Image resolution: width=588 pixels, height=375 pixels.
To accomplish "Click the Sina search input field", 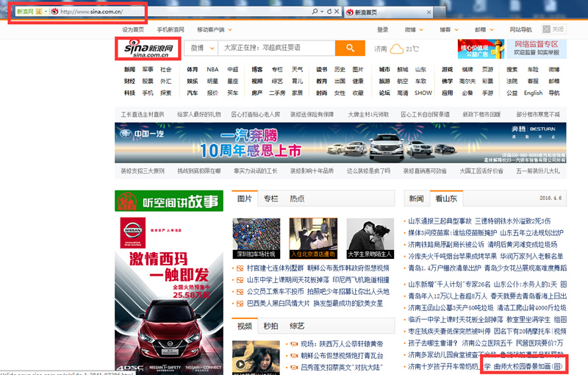I will tap(277, 48).
